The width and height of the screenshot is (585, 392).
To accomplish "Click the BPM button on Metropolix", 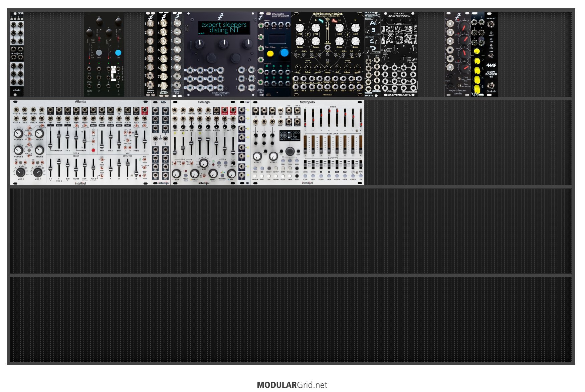I will 283,168.
